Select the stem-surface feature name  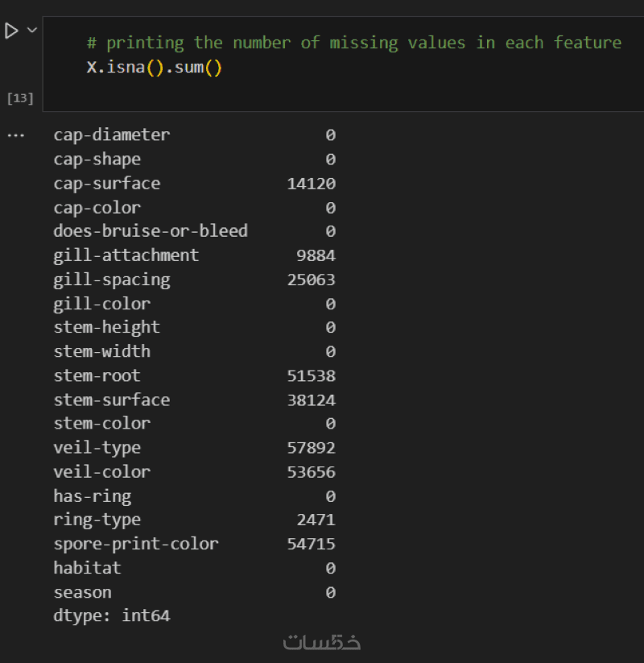click(112, 400)
